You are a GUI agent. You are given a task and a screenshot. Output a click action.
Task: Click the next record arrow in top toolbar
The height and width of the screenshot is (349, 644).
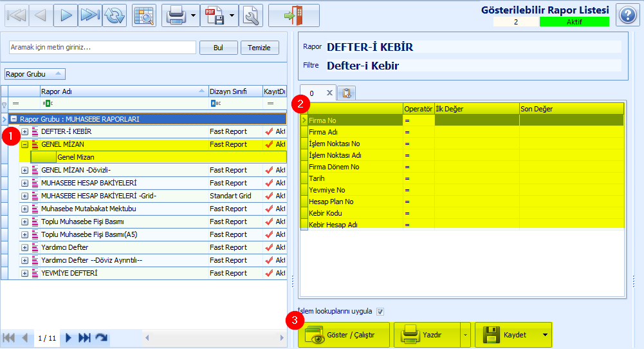pyautogui.click(x=65, y=15)
